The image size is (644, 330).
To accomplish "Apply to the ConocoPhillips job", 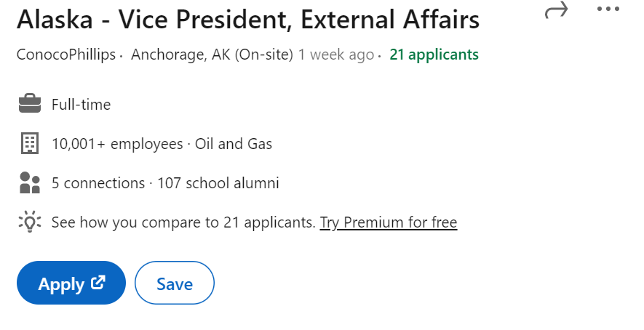I will (x=71, y=283).
